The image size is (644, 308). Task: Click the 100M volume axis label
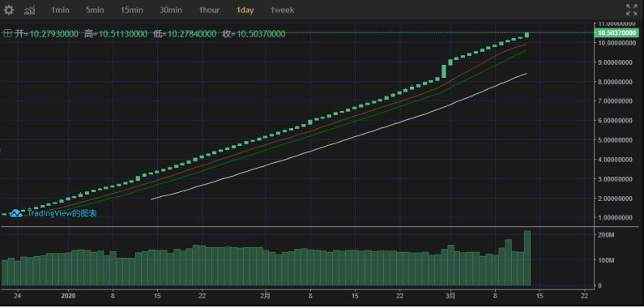(x=606, y=260)
